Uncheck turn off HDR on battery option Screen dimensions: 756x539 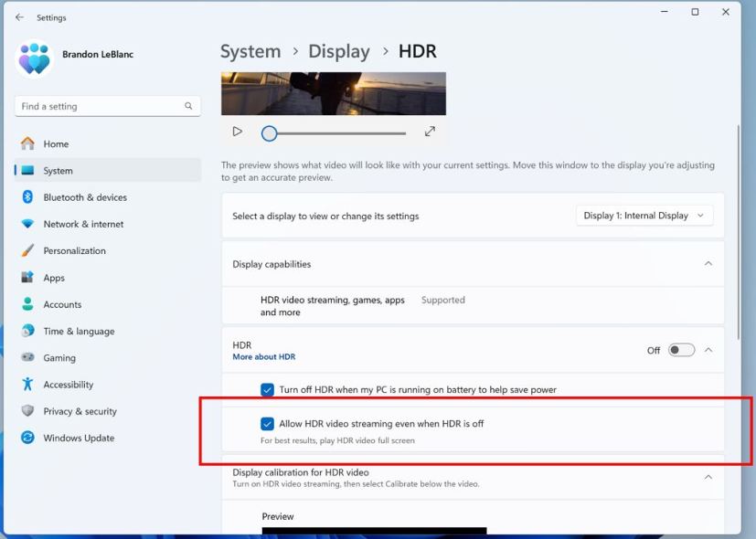pyautogui.click(x=267, y=389)
